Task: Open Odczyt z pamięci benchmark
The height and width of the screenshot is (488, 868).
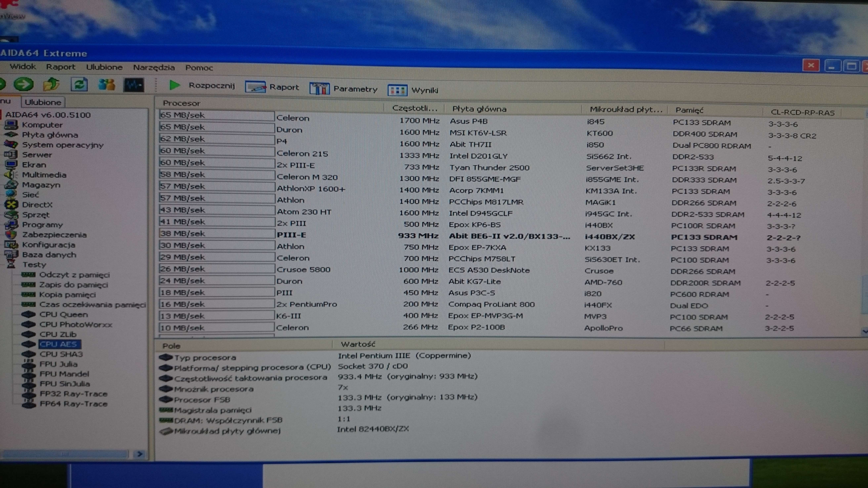Action: click(74, 275)
